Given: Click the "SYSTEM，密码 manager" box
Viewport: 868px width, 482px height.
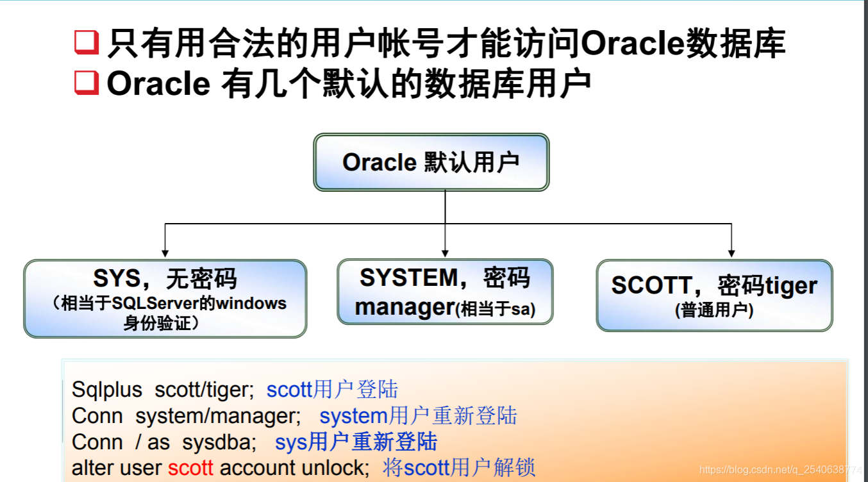Looking at the screenshot, I should pos(445,292).
